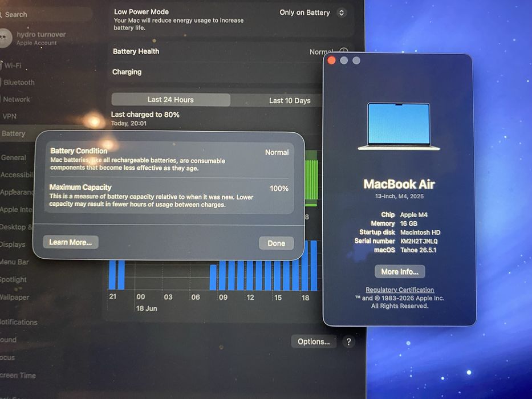The height and width of the screenshot is (399, 532).
Task: Open Screen Time in the settings sidebar
Action: click(x=18, y=376)
